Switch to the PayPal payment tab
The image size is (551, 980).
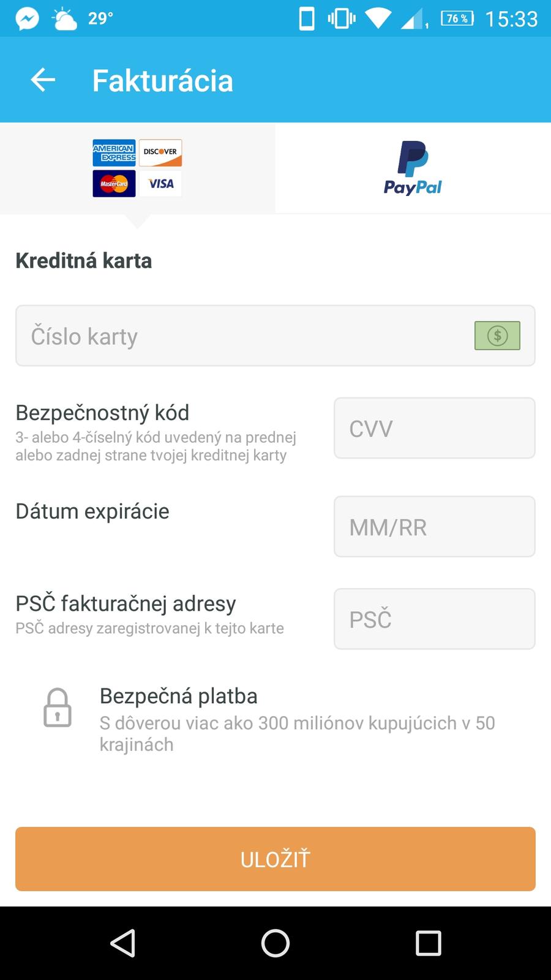tap(413, 168)
